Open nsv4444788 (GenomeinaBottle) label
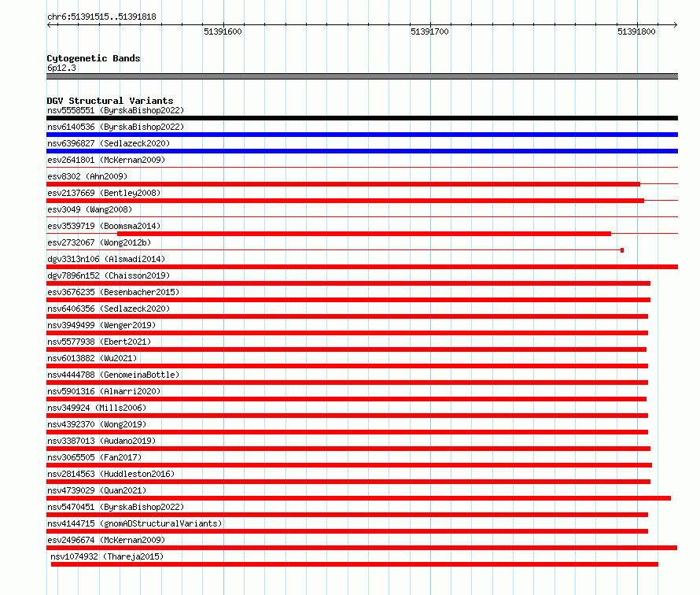The height and width of the screenshot is (595, 700). pyautogui.click(x=113, y=375)
